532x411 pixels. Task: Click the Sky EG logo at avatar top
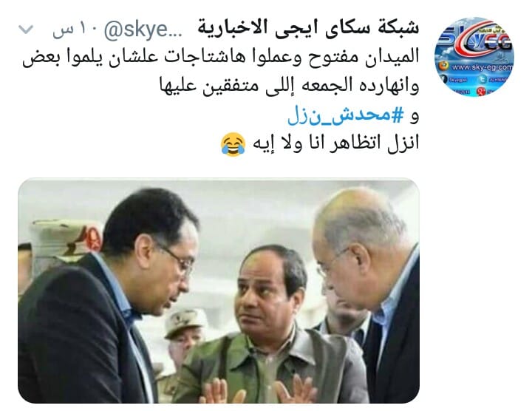click(475, 40)
